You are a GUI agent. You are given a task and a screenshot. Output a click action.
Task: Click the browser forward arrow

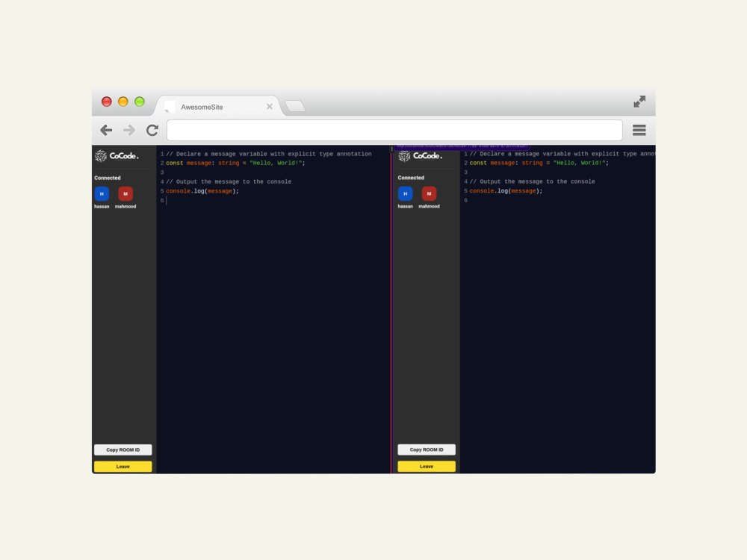tap(129, 130)
